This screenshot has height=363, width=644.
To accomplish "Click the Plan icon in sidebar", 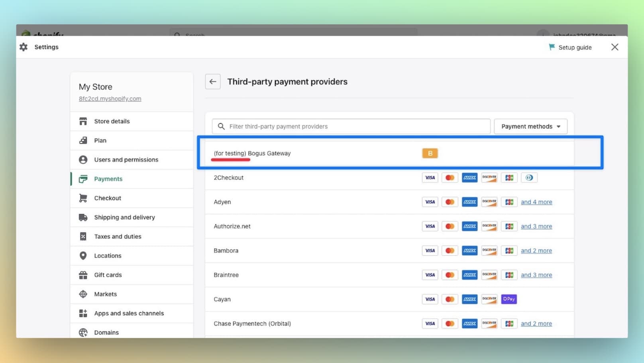I will (x=83, y=140).
